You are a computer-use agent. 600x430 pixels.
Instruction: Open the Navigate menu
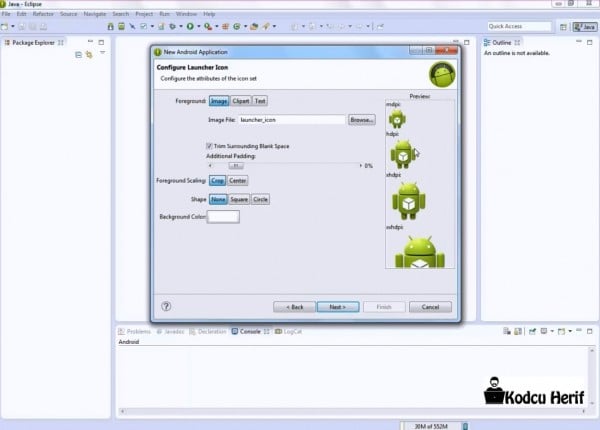95,14
